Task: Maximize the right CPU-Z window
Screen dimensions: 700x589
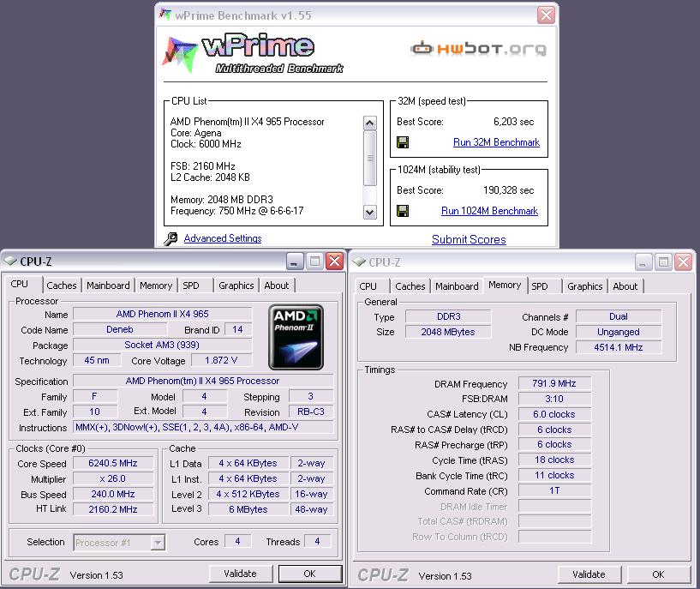Action: [x=663, y=262]
